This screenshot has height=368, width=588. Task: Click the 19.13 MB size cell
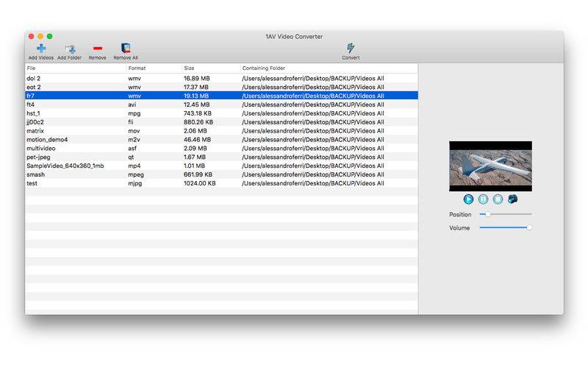tap(196, 96)
